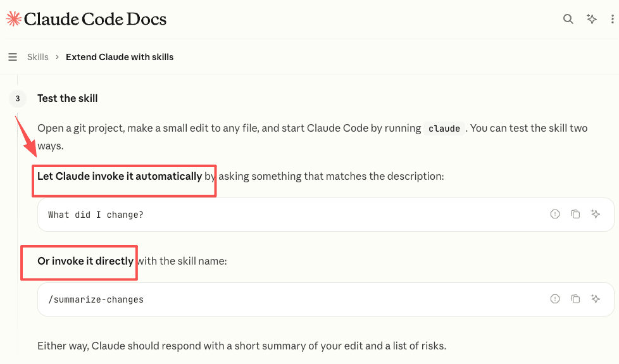Click the 'Either way, Claude should respond' sentence
Viewport: 619px width, 364px height.
pyautogui.click(x=242, y=346)
